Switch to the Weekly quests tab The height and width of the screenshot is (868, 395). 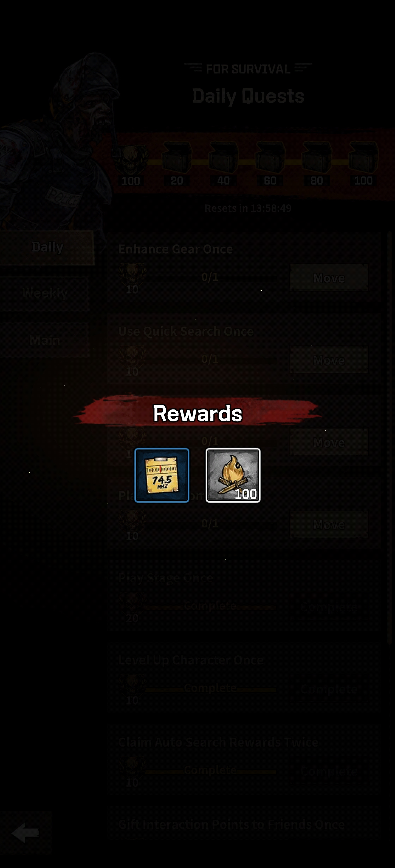(x=44, y=293)
